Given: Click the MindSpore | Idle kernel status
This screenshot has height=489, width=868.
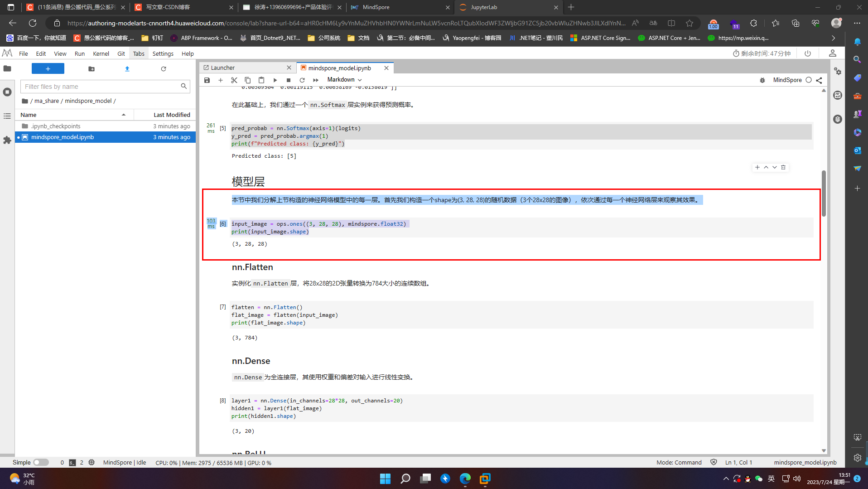Looking at the screenshot, I should tap(125, 463).
